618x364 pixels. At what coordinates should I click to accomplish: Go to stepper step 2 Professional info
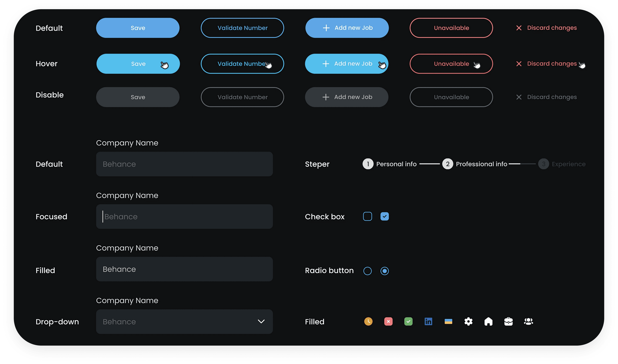click(448, 164)
